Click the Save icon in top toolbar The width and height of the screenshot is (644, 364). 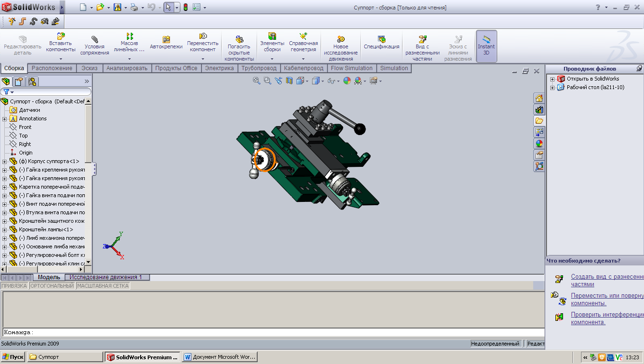117,8
